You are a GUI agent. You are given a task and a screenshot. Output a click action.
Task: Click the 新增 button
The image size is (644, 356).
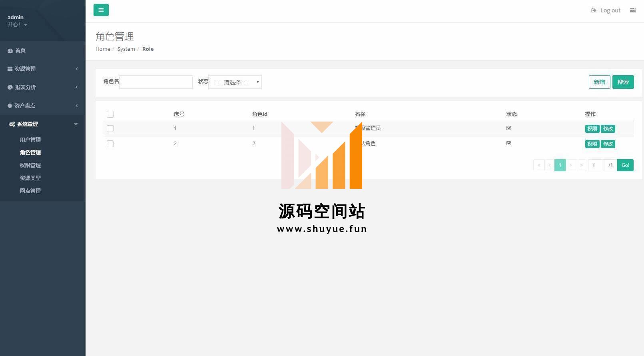click(599, 82)
